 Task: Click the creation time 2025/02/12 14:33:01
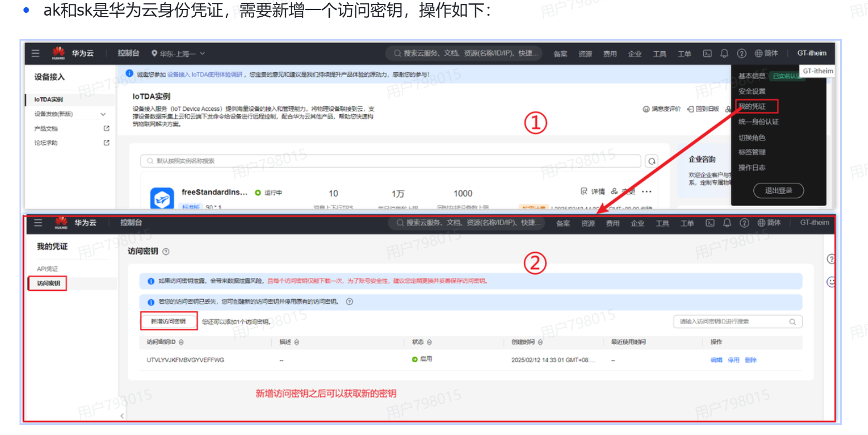[x=553, y=360]
